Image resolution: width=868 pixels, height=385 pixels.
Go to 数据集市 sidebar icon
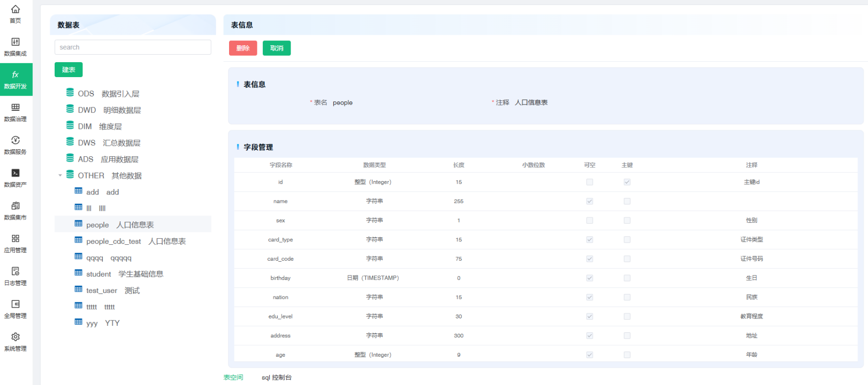click(x=15, y=206)
